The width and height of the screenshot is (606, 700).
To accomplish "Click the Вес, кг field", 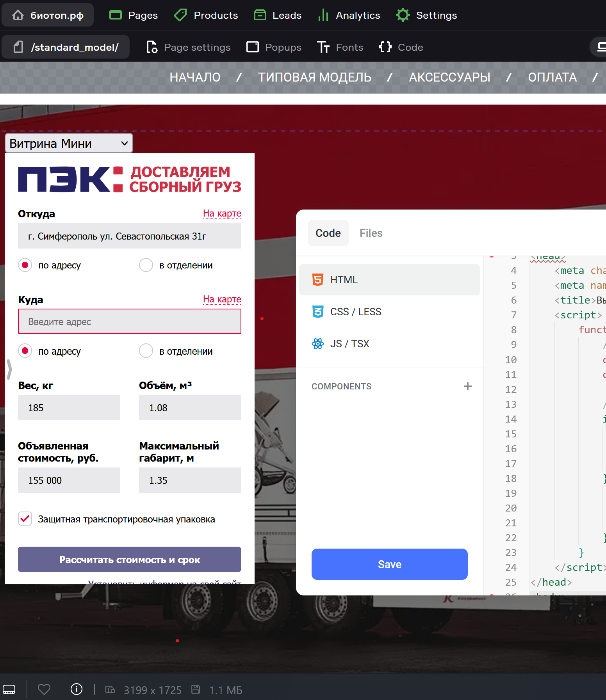I will pos(69,408).
